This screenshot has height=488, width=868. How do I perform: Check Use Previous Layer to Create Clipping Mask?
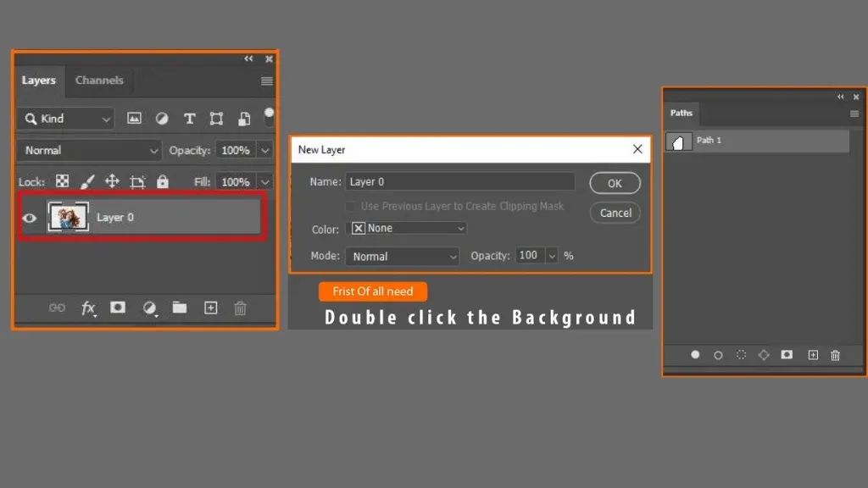pyautogui.click(x=350, y=207)
